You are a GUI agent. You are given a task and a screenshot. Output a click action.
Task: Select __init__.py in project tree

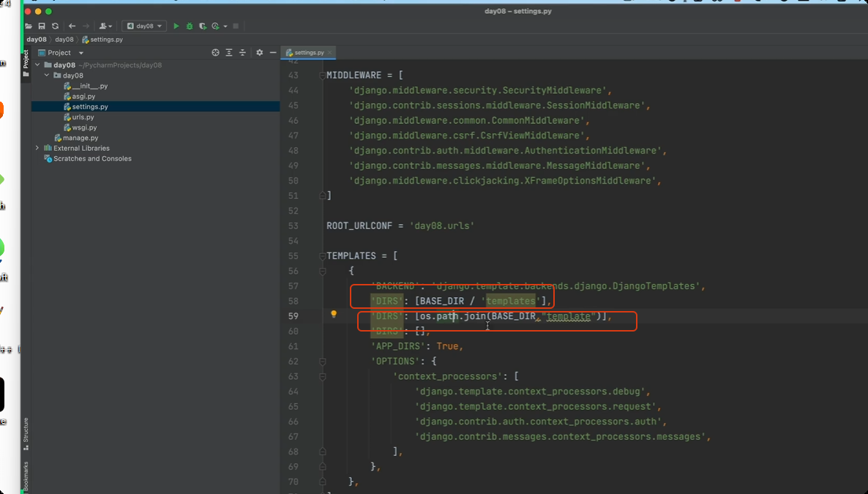(89, 86)
